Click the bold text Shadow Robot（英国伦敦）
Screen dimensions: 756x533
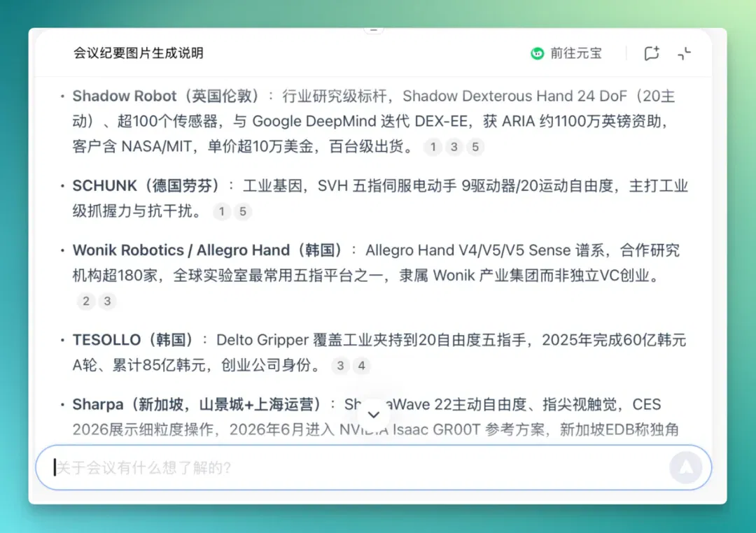click(167, 96)
